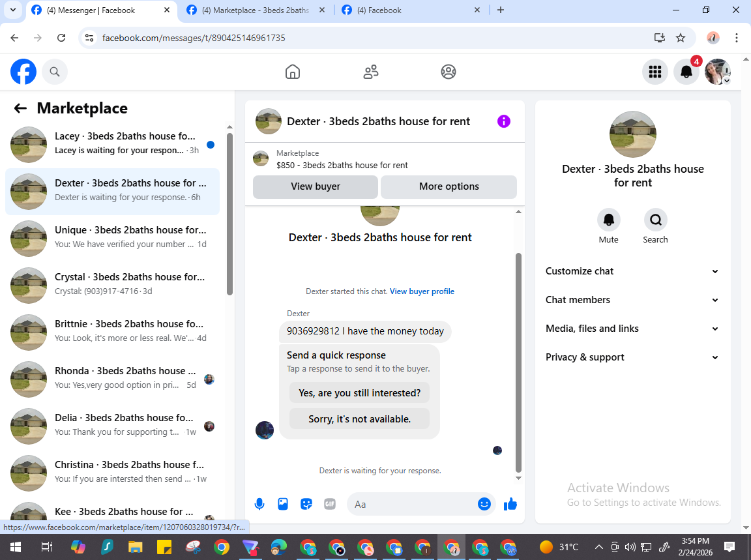
Task: Go back with Marketplace back arrow
Action: pos(20,108)
